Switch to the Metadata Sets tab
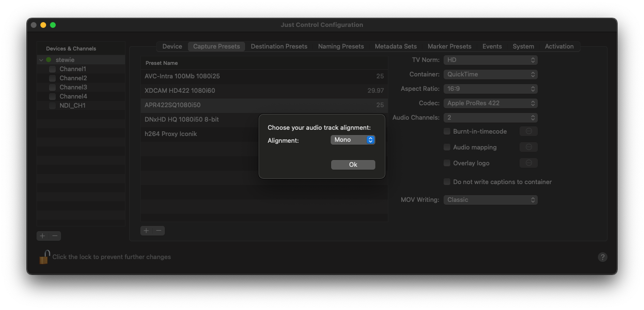Image resolution: width=644 pixels, height=310 pixels. 396,47
